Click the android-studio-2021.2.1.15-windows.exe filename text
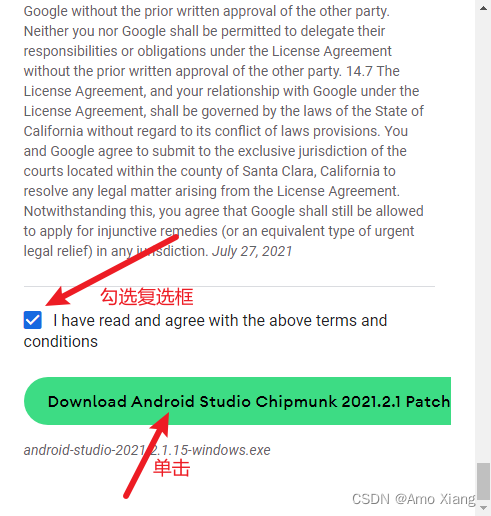 click(x=147, y=450)
